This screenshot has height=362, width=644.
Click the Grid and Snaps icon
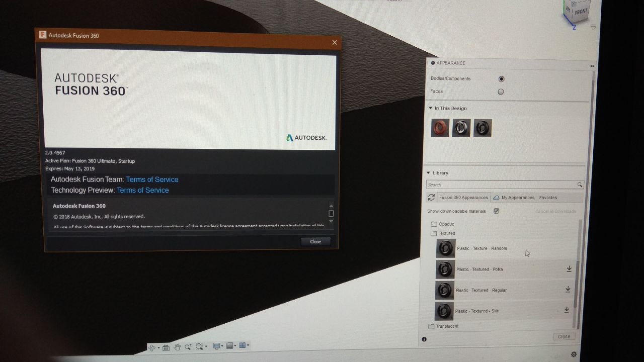coord(229,345)
